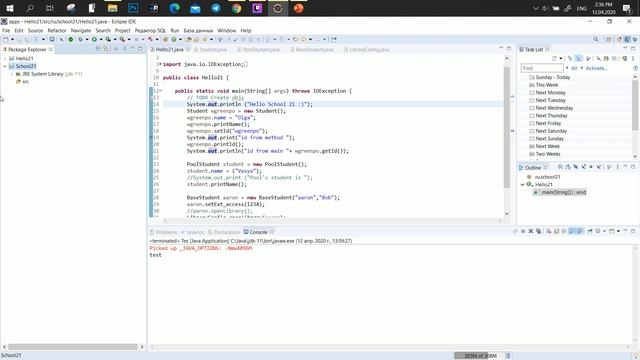This screenshot has height=360, width=640.
Task: Collapse the main method fold at line 12
Action: (x=161, y=91)
